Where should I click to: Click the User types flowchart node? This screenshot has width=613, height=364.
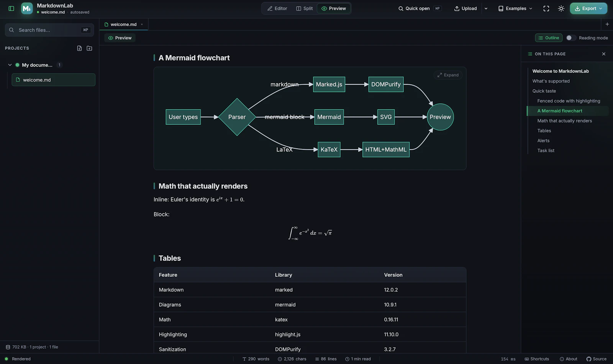pos(183,117)
